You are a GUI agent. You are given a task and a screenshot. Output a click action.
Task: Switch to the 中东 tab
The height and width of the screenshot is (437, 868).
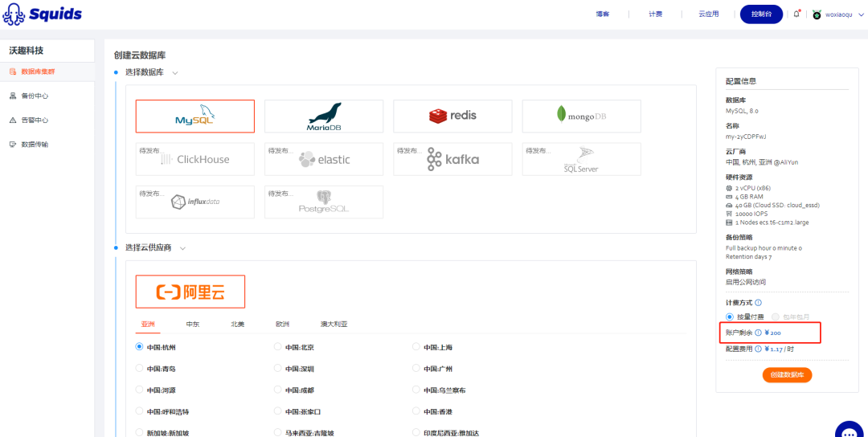(x=193, y=325)
